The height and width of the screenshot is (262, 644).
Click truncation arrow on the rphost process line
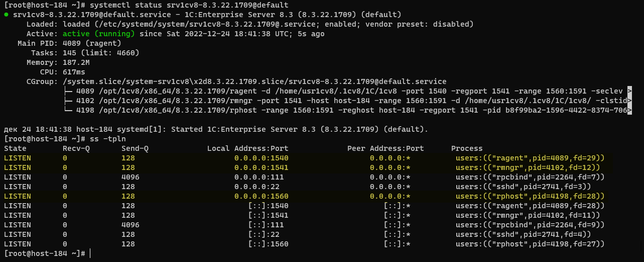(x=629, y=110)
